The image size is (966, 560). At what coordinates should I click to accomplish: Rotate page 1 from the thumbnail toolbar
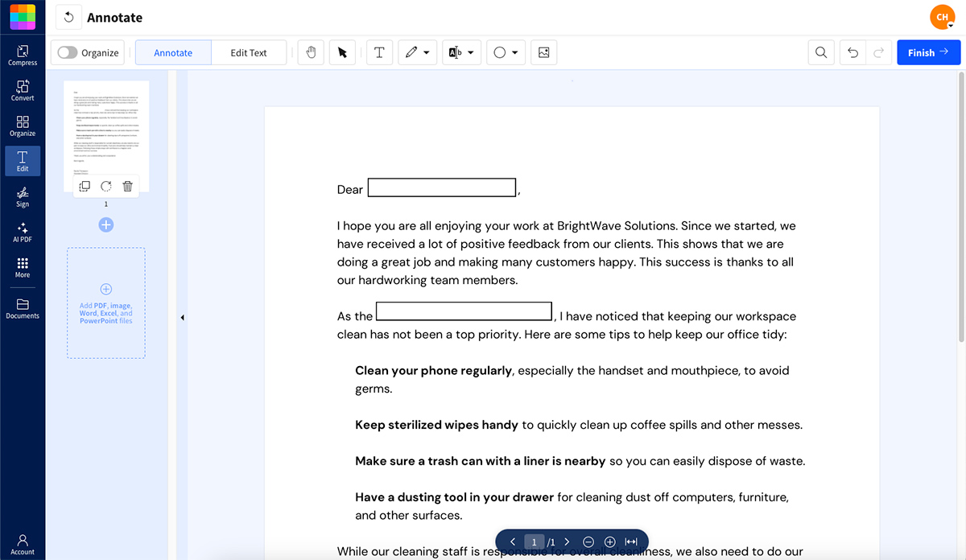(105, 186)
